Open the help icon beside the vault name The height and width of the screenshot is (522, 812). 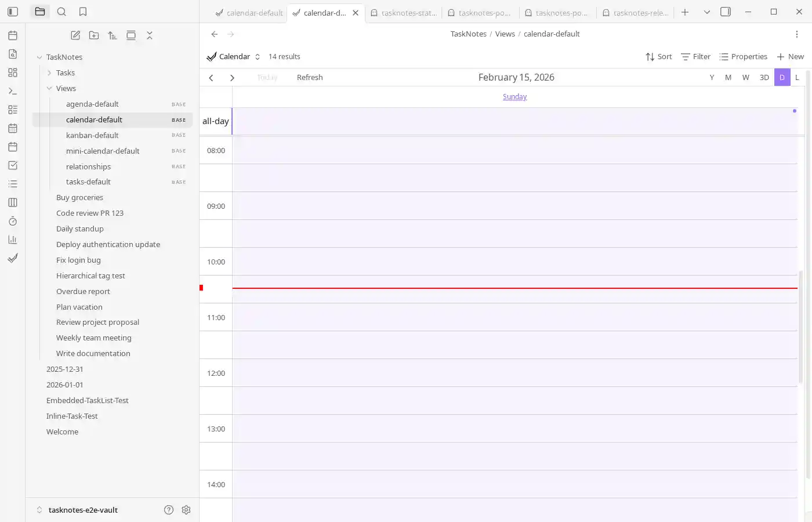click(x=169, y=510)
